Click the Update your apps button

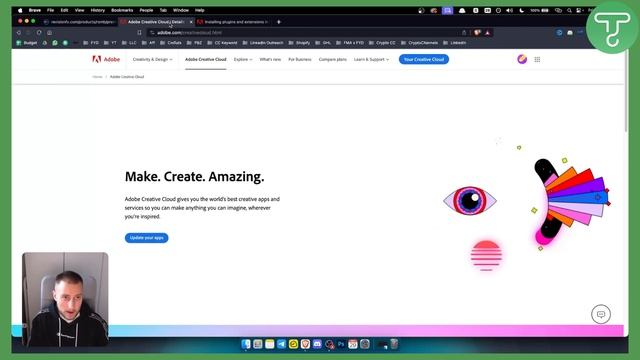[x=147, y=238]
